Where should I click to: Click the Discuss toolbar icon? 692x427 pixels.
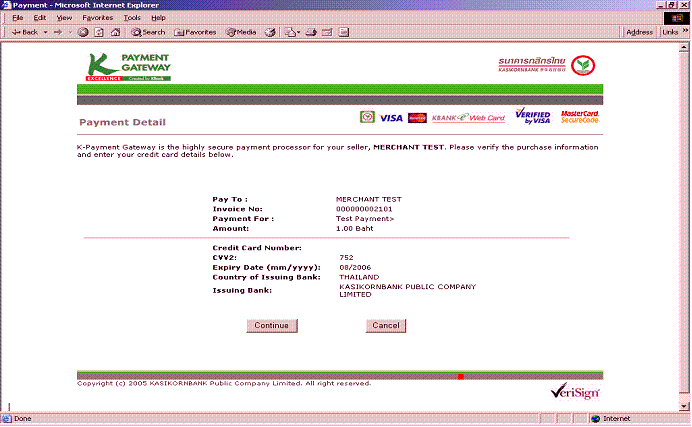pos(344,32)
